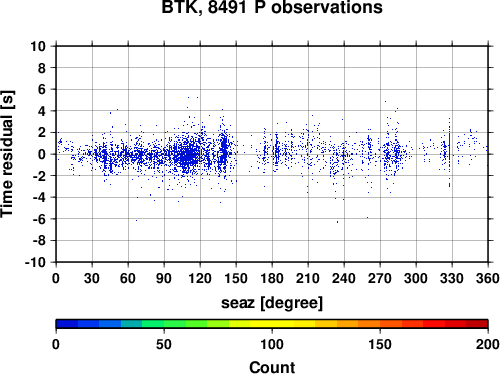Screen dimensions: 500x374
Task: Click the x-axis tick label "60"
Action: pyautogui.click(x=128, y=278)
